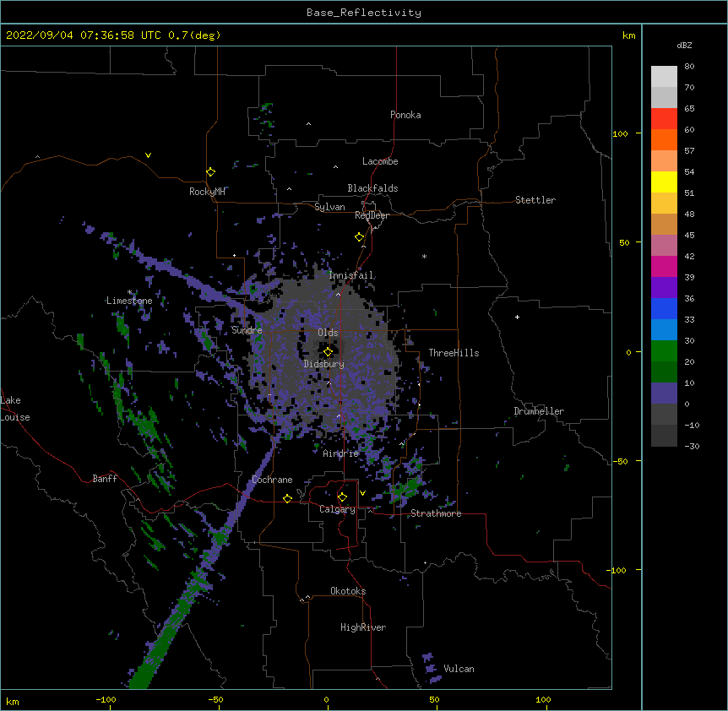The height and width of the screenshot is (711, 728).
Task: Pick the red 60-65 dBZ legend swatch
Action: [x=664, y=119]
